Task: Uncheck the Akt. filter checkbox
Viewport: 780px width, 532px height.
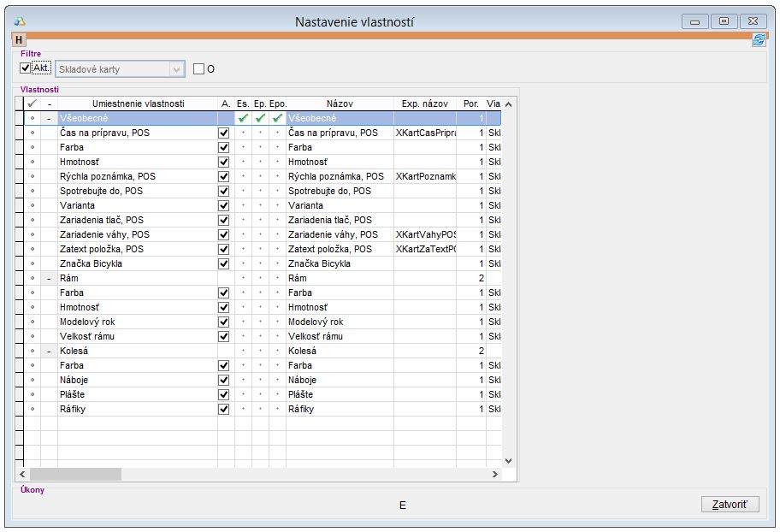Action: (x=26, y=68)
